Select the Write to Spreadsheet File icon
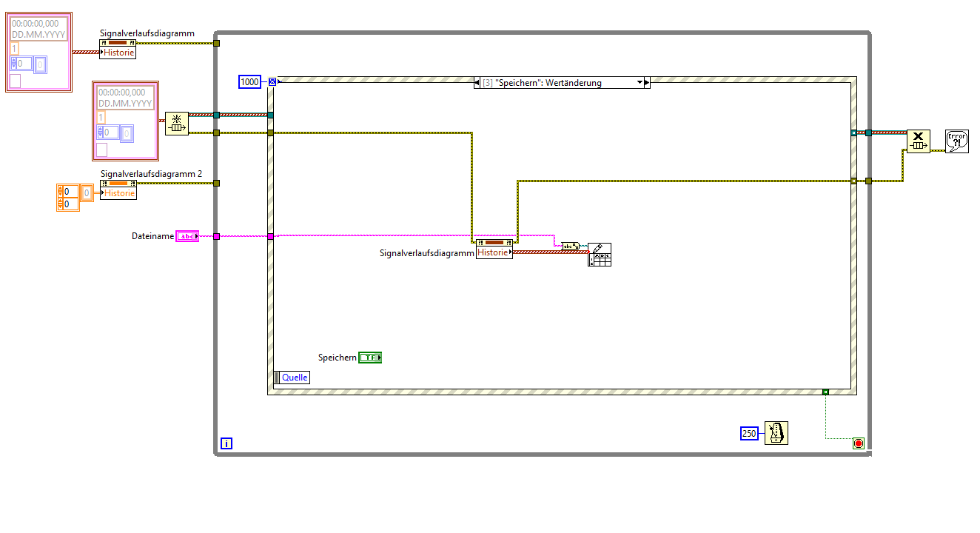The width and height of the screenshot is (980, 533). [600, 254]
